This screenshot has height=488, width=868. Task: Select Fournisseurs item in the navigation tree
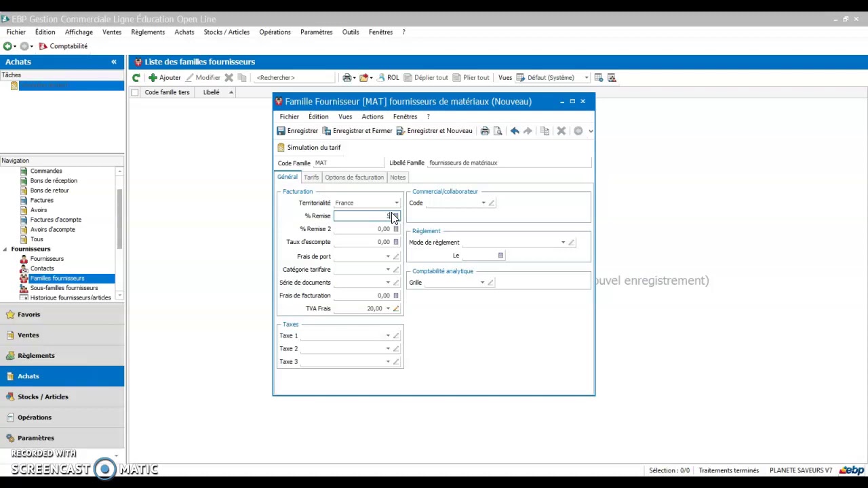click(47, 259)
